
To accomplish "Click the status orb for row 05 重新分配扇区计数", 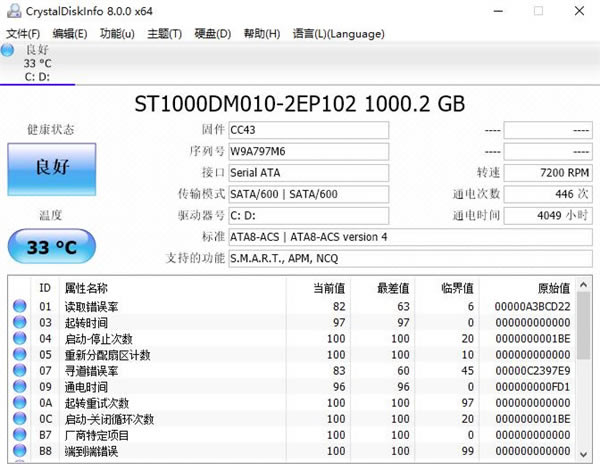I will (x=20, y=354).
